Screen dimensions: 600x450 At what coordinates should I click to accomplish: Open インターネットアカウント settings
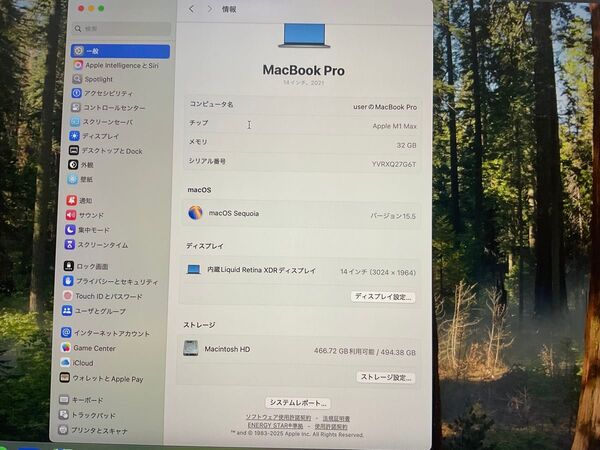(x=105, y=333)
